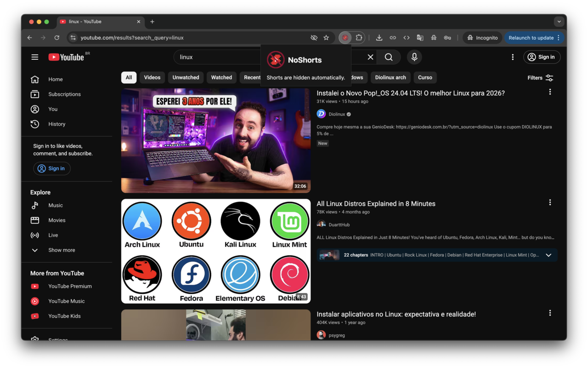Open the YouTube guide hamburger menu

(x=35, y=57)
